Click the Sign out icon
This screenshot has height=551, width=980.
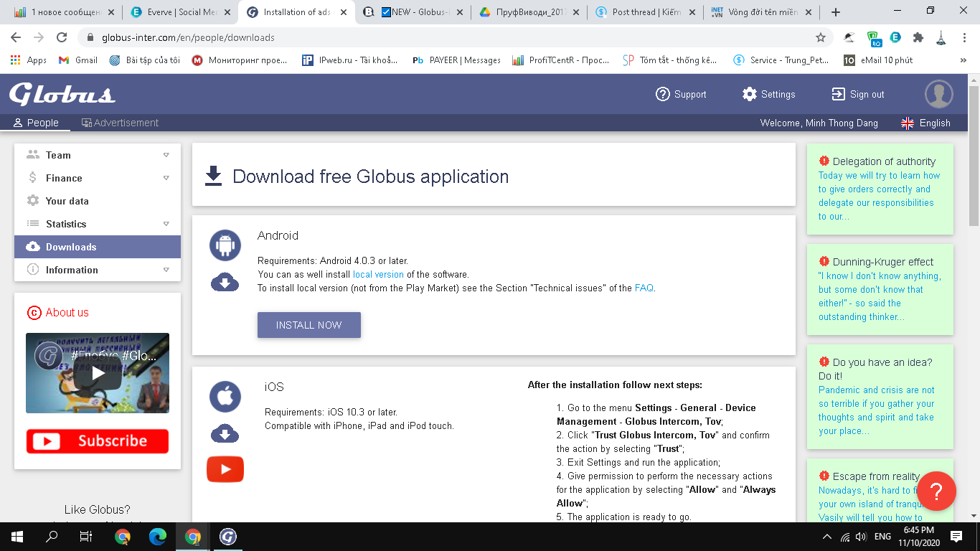click(838, 94)
